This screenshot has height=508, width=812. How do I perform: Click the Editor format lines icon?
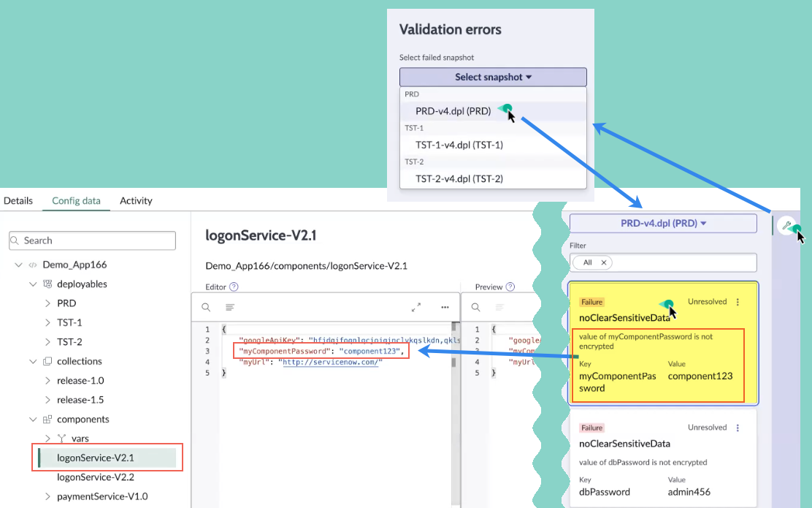tap(230, 308)
